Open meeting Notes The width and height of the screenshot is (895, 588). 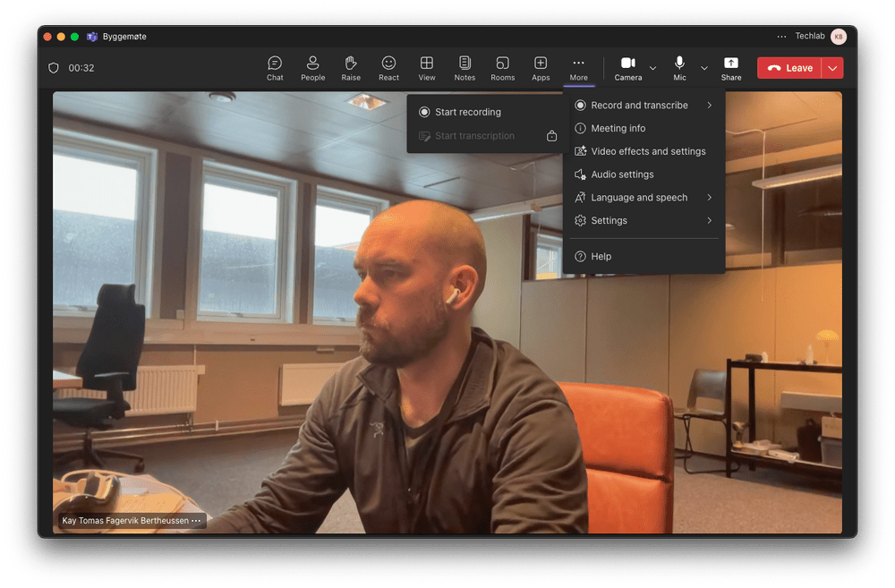(465, 68)
